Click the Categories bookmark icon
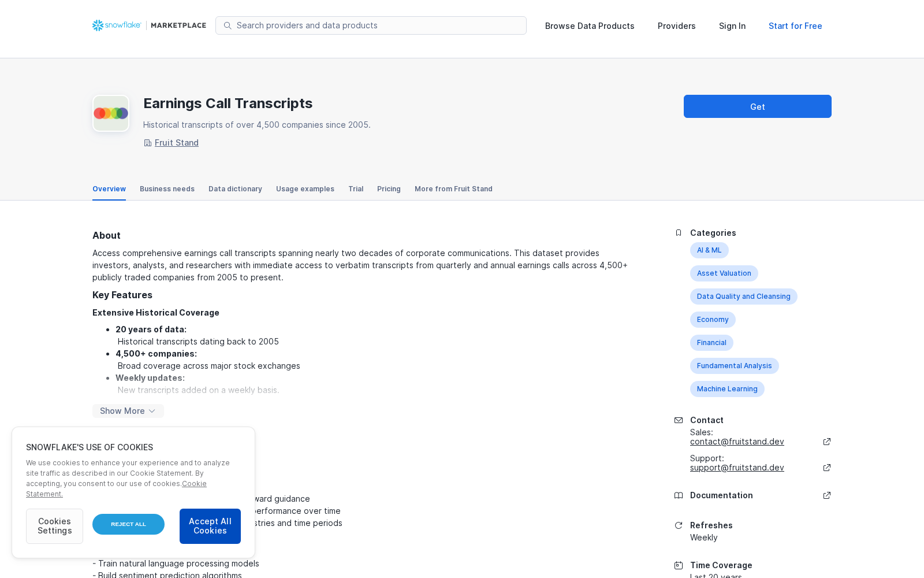 (679, 233)
